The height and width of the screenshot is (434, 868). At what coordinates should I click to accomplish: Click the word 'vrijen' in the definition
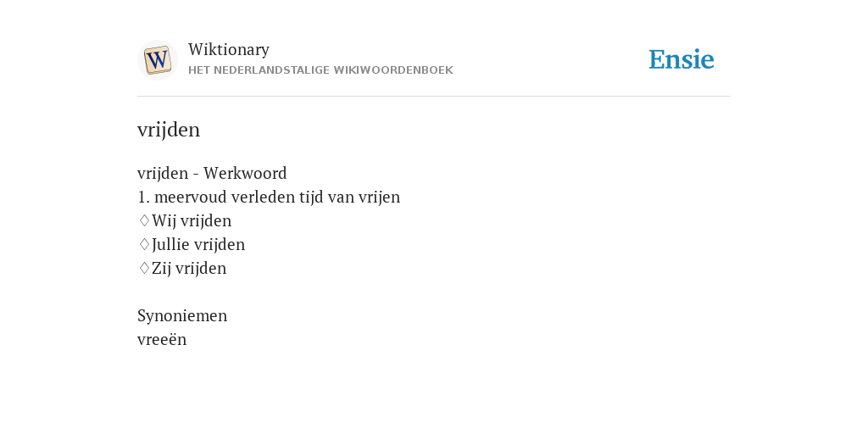pos(379,197)
